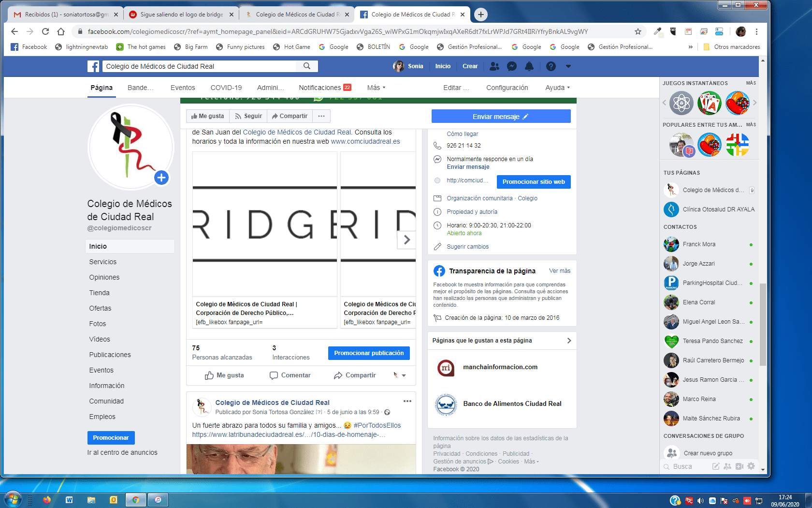Open Chrome three-dot menu
This screenshot has width=812, height=508.
pyautogui.click(x=756, y=31)
